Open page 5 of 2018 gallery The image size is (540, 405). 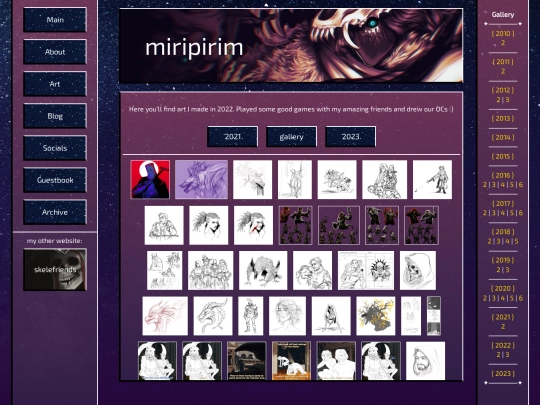(516, 241)
